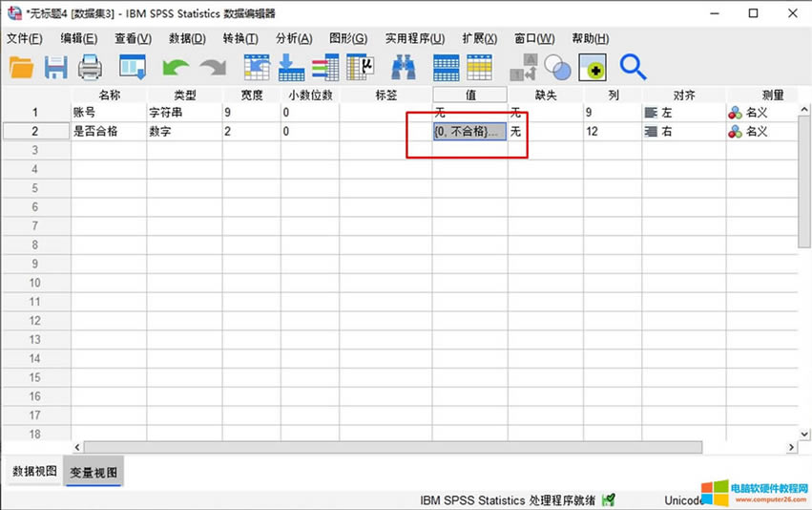The image size is (812, 510).
Task: Click the nominal measure icon in row 2
Action: (x=735, y=132)
